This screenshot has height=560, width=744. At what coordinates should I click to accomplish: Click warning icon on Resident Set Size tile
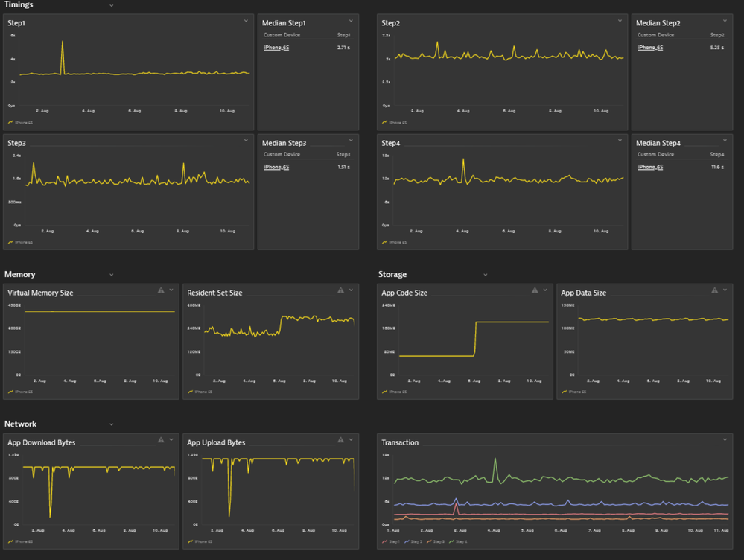tap(341, 290)
